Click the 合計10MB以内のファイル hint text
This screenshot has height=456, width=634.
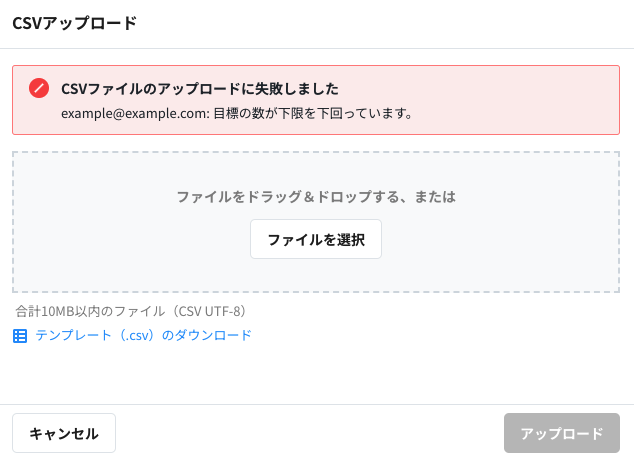[x=95, y=311]
